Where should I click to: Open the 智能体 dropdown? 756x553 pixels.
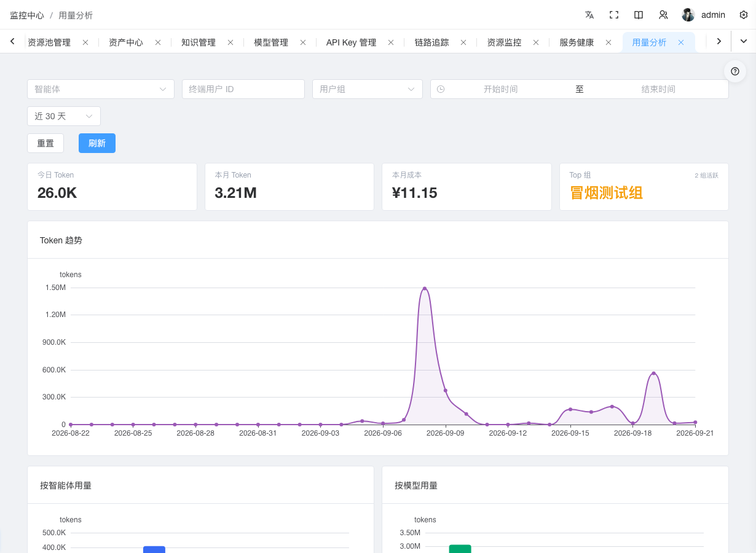tap(101, 89)
